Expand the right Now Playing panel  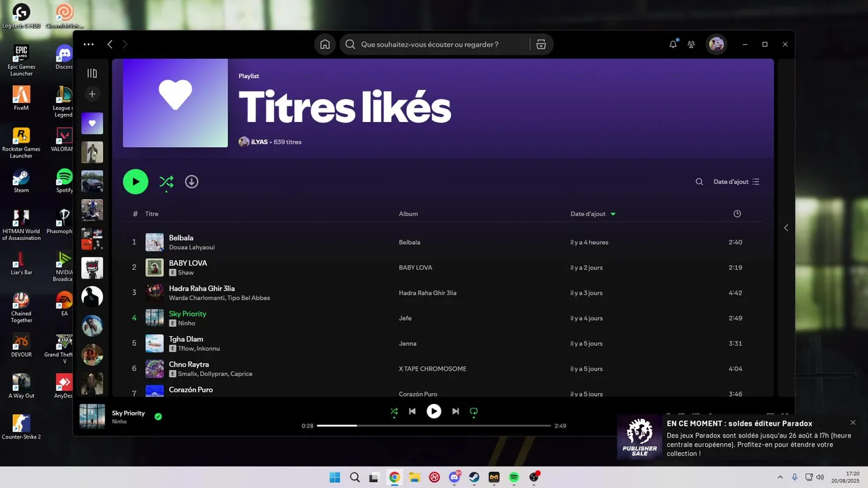pos(786,228)
